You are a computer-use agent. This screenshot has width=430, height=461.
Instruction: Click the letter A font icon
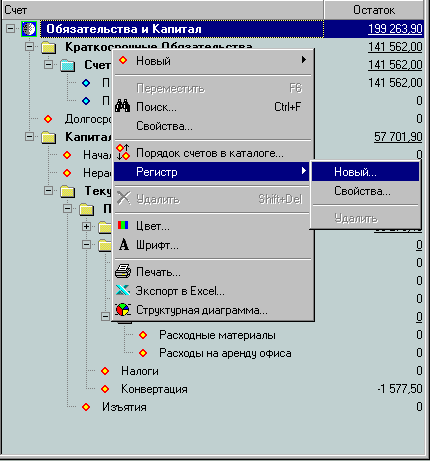coord(124,244)
